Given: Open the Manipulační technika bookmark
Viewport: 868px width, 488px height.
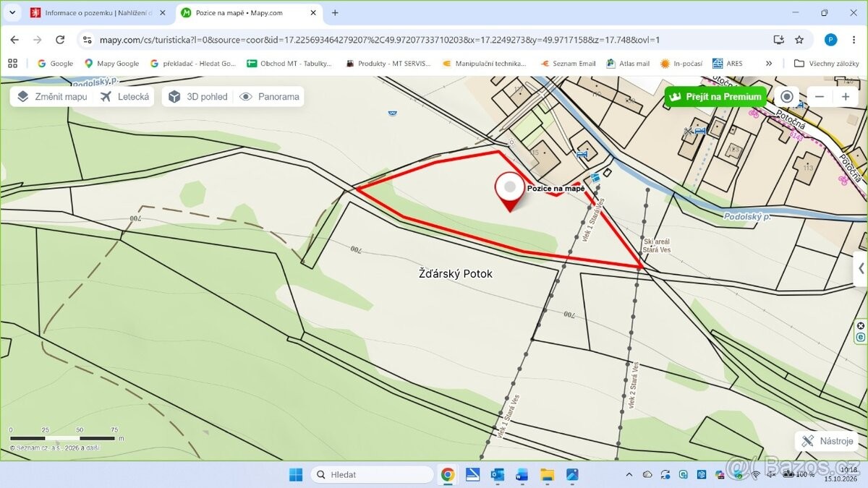Looking at the screenshot, I should 484,63.
